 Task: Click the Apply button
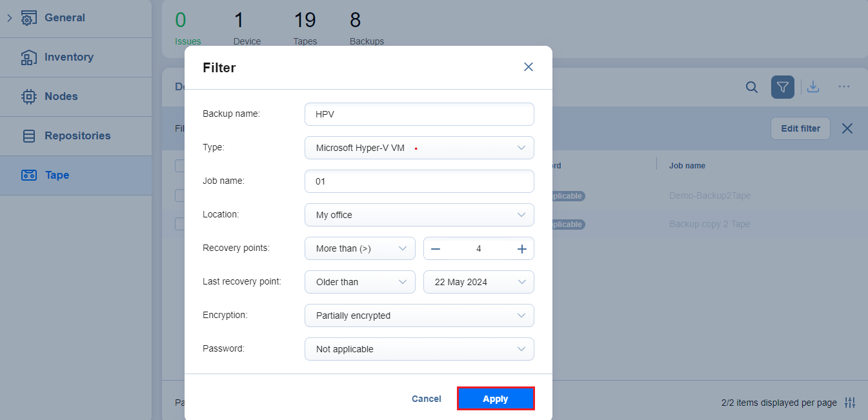pos(495,399)
